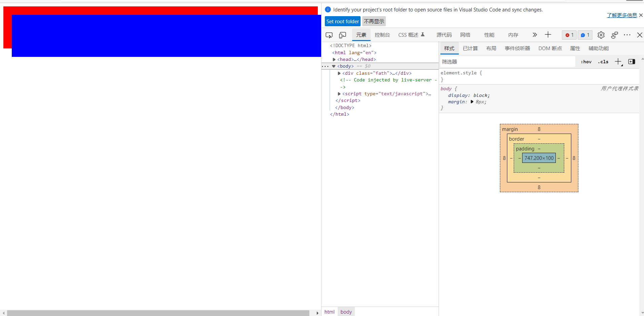Open the customize DevTools menu (three dots)
The image size is (644, 316).
[628, 35]
